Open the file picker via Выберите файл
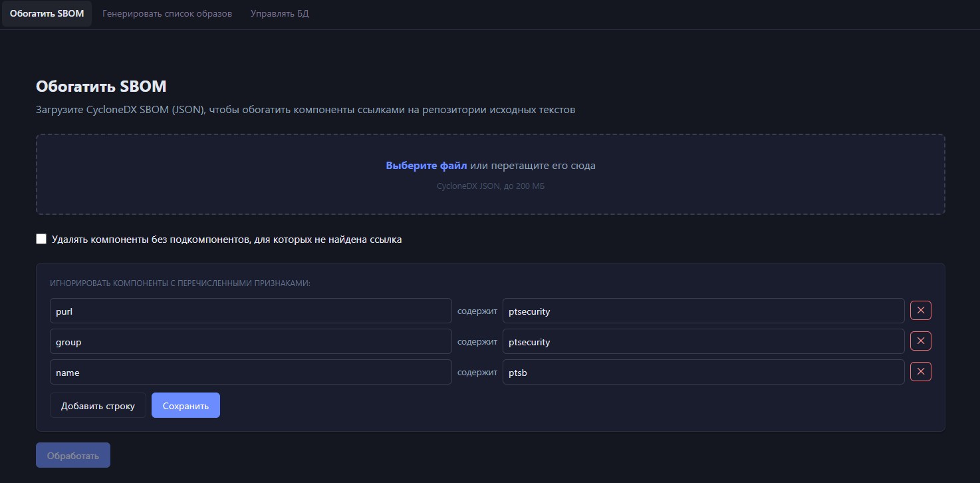This screenshot has width=980, height=483. point(426,166)
